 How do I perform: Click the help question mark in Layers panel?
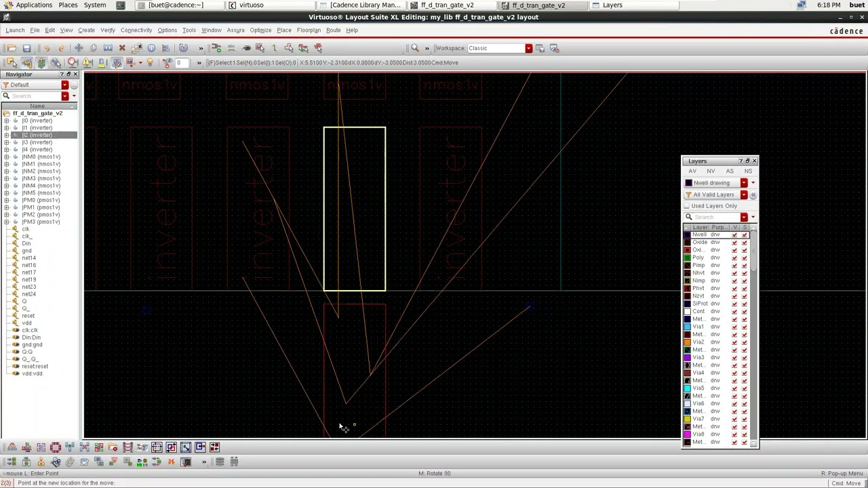click(741, 161)
